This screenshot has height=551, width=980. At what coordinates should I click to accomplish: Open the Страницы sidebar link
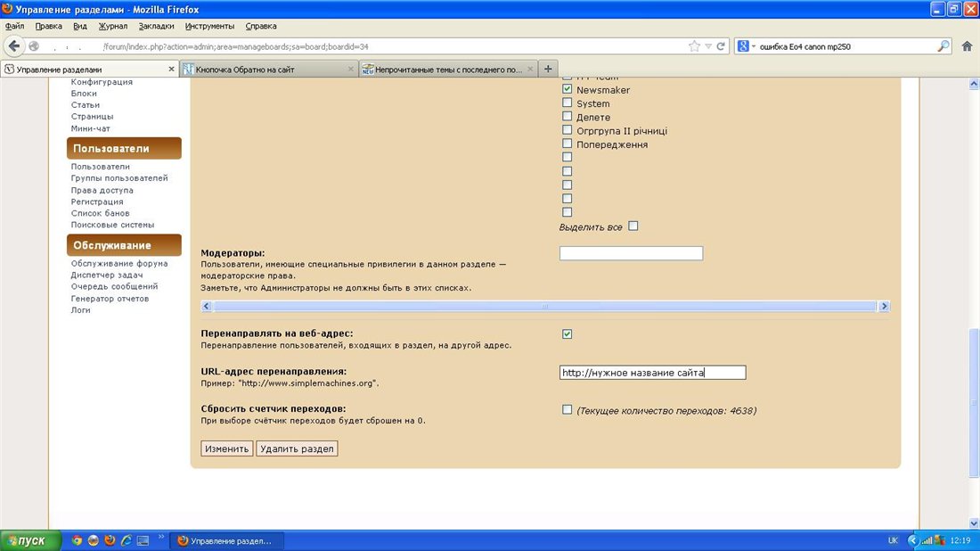point(92,116)
